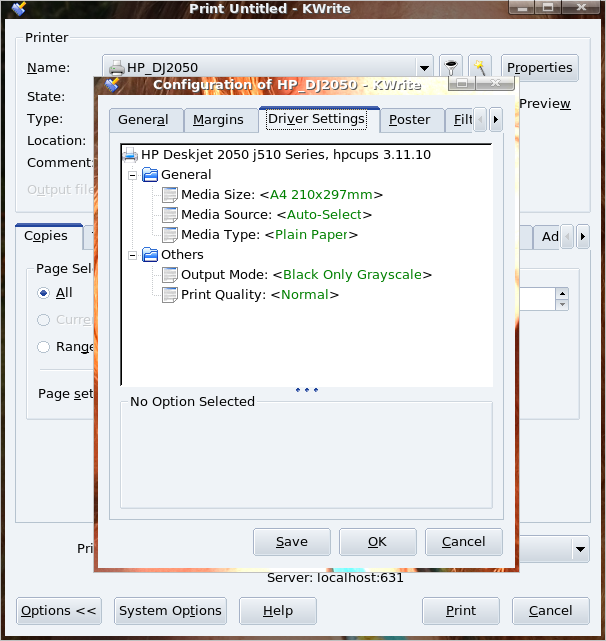Open printer Properties in Print dialog
The width and height of the screenshot is (606, 641).
(539, 68)
